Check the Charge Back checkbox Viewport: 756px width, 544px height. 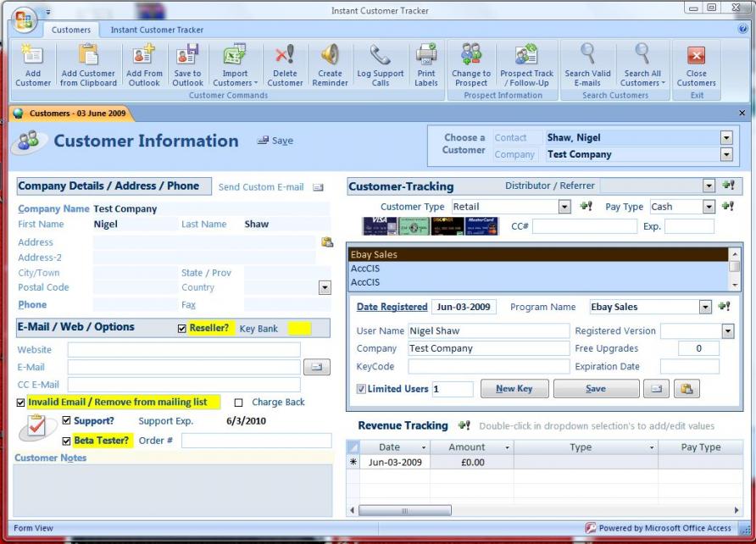[x=238, y=402]
